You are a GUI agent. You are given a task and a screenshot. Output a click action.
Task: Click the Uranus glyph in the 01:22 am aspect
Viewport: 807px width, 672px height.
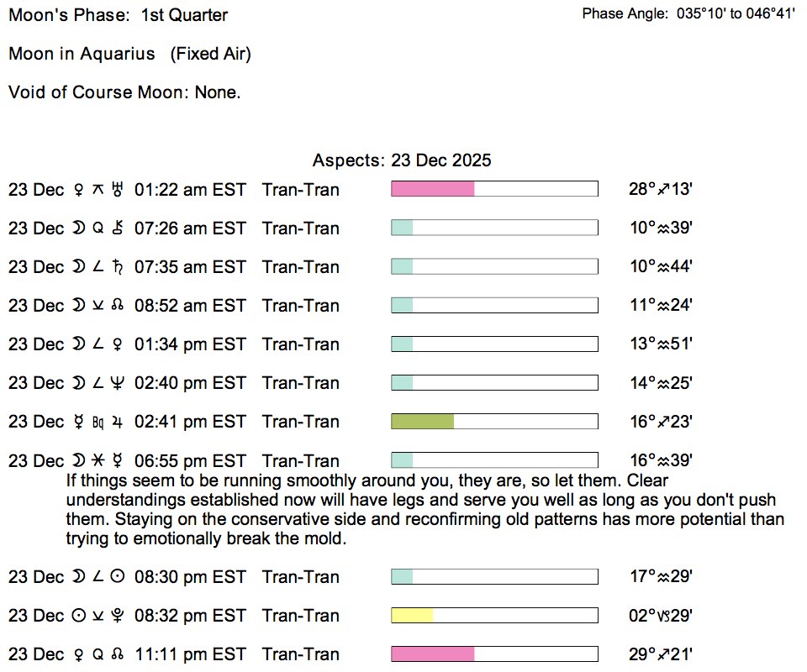point(118,190)
